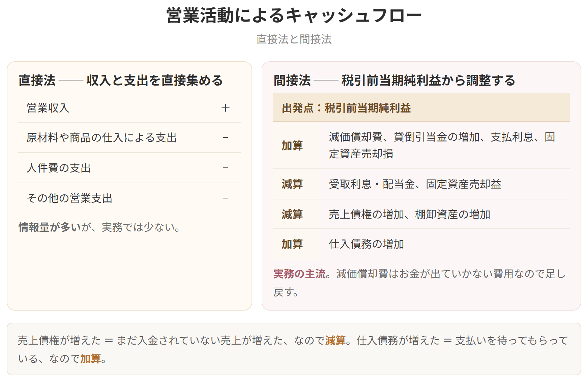Click the minus sign beside その他の営業支出
Viewport: 588px width, 382px height.
226,198
